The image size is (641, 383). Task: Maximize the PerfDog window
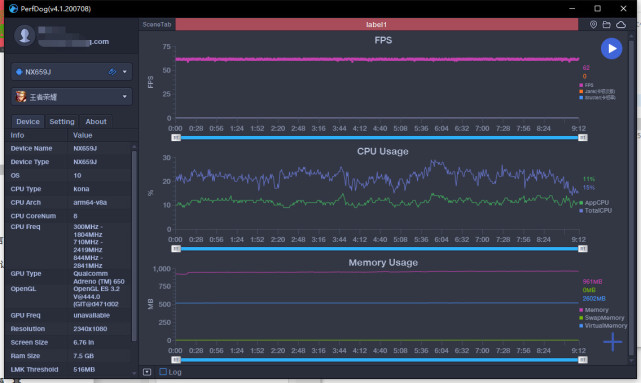597,9
